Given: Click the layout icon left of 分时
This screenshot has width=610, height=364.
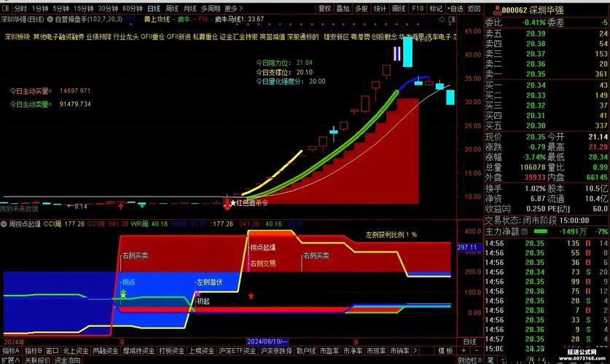Looking at the screenshot, I should (x=5, y=8).
